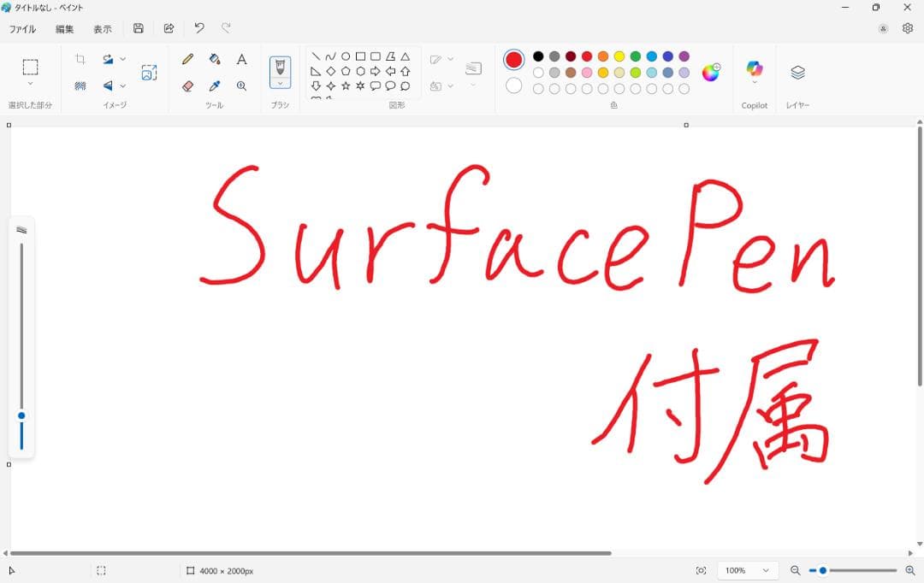Save the drawing using the toolbar icon
Image resolution: width=924 pixels, height=583 pixels.
[x=138, y=28]
